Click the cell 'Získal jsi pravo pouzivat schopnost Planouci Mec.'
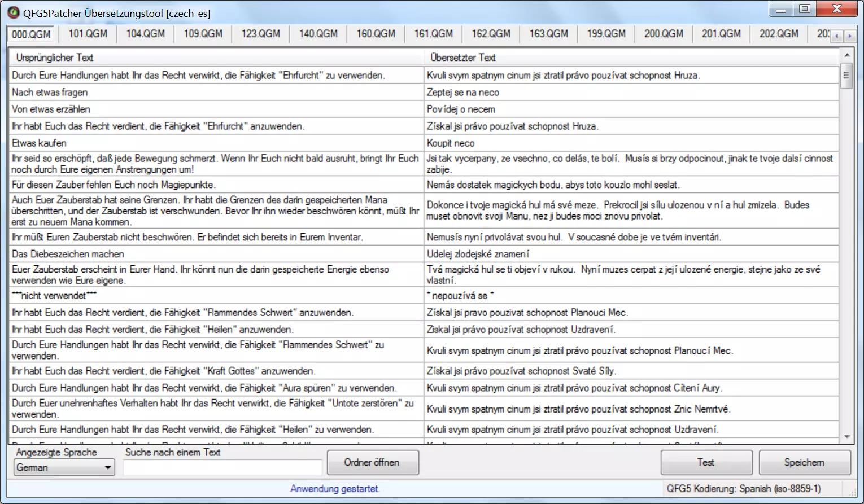 (631, 312)
